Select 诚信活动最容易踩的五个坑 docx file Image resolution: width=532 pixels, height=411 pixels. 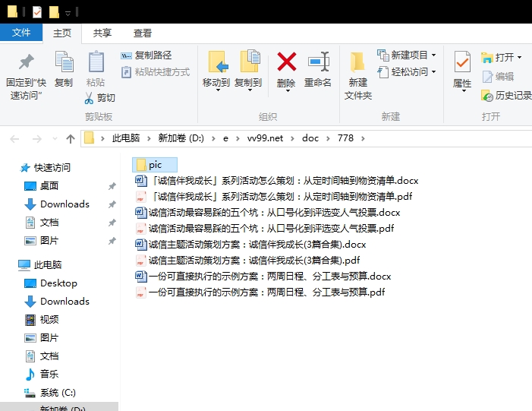click(x=268, y=213)
